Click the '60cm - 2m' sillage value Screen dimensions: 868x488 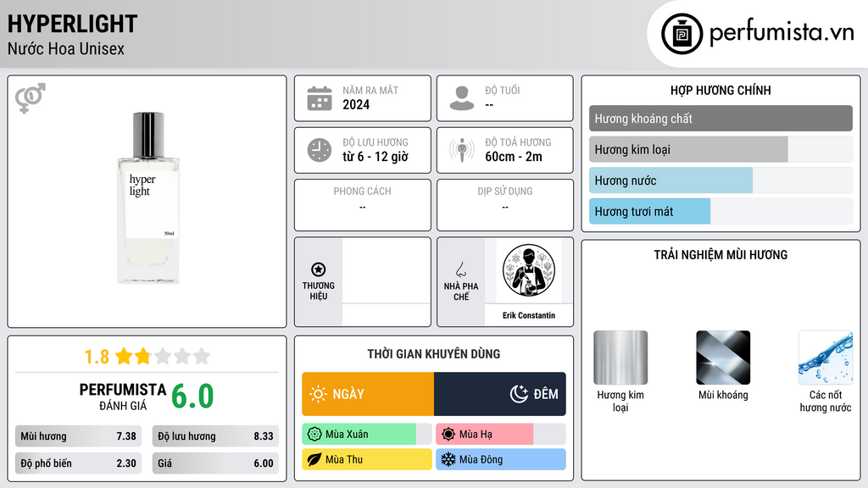tap(513, 157)
